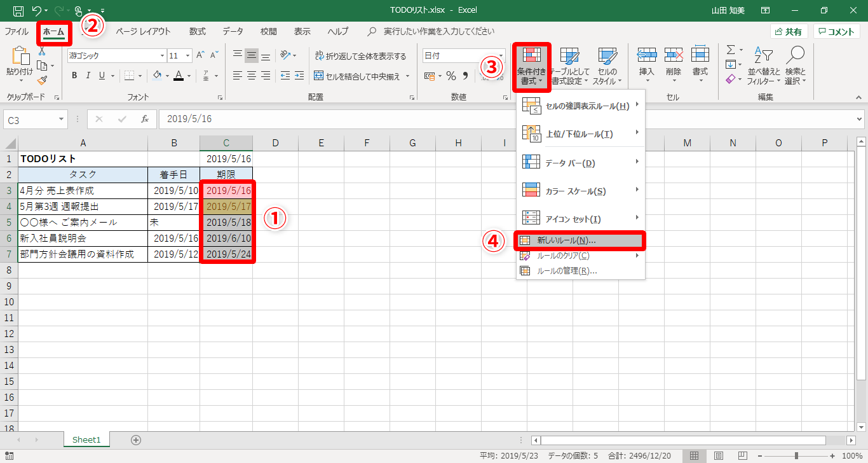Expand the formula bar with the chevron
The width and height of the screenshot is (868, 463).
pyautogui.click(x=860, y=119)
